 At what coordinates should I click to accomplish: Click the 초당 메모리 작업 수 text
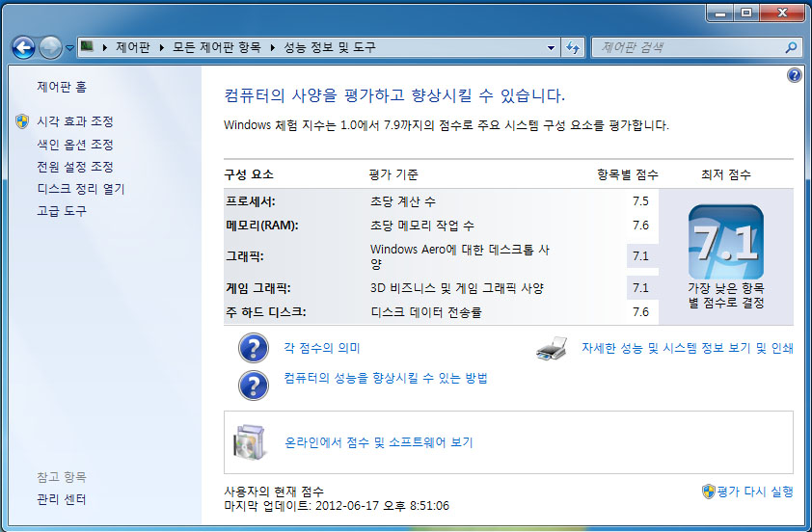[422, 226]
